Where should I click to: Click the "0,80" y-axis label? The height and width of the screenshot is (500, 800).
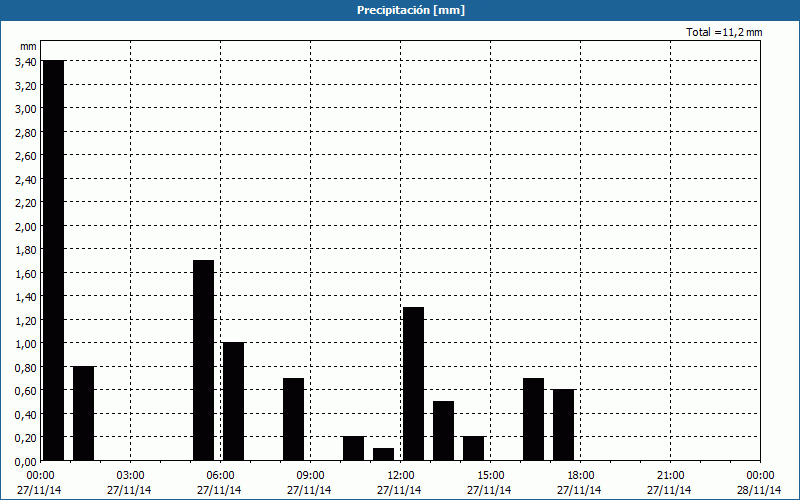pyautogui.click(x=26, y=367)
